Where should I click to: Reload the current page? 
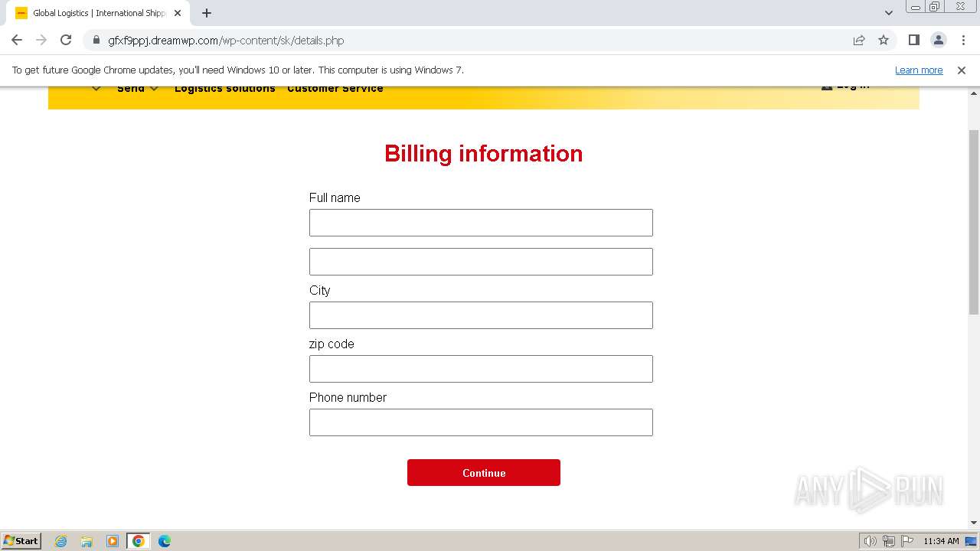click(66, 40)
